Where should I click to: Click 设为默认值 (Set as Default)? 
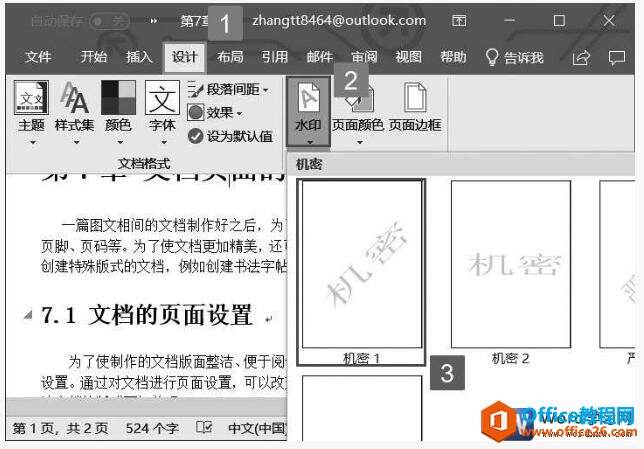click(230, 136)
